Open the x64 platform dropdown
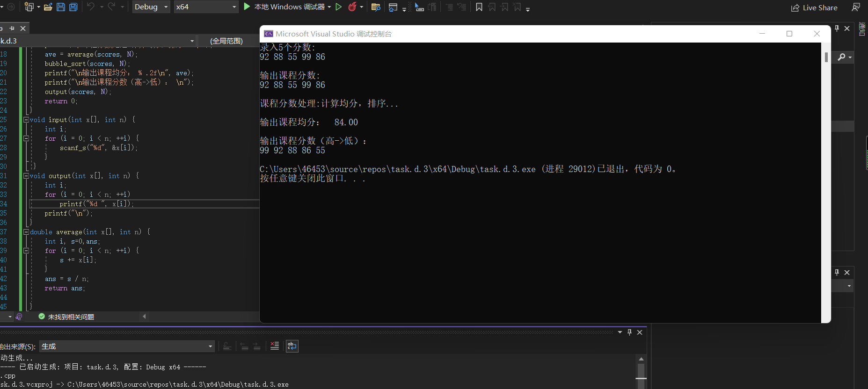Image resolution: width=868 pixels, height=389 pixels. 206,7
